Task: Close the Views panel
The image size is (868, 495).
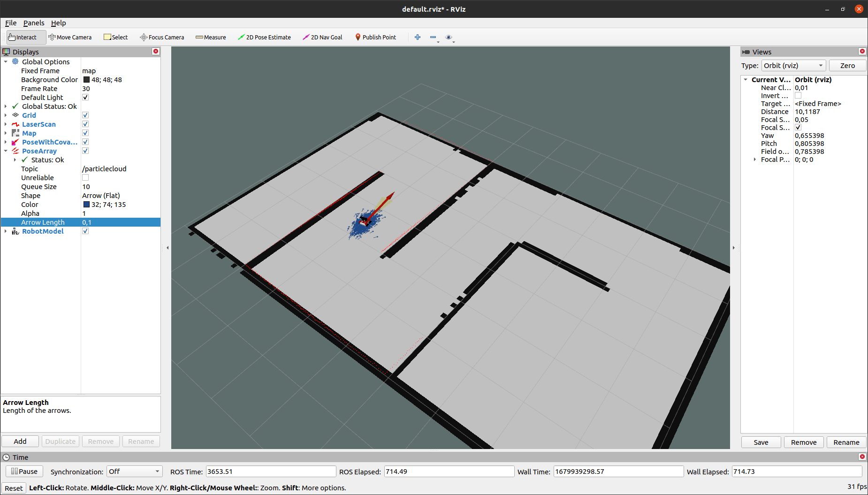Action: (862, 52)
